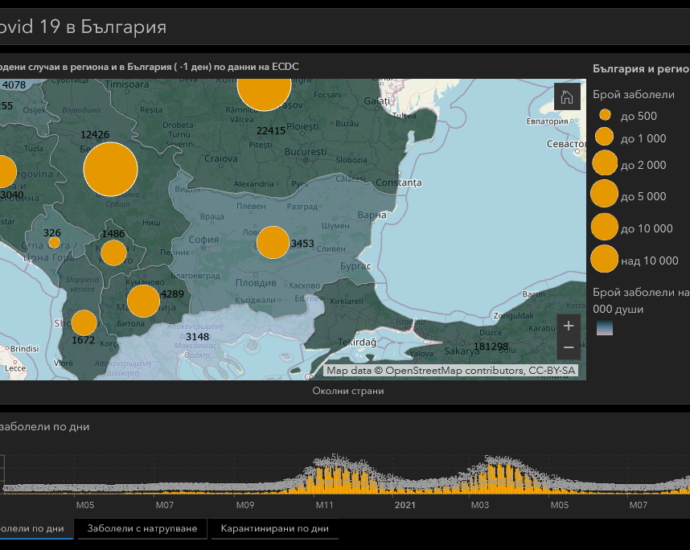The image size is (690, 550).
Task: Click Serbia's large orange bubble 12426
Action: 111,169
